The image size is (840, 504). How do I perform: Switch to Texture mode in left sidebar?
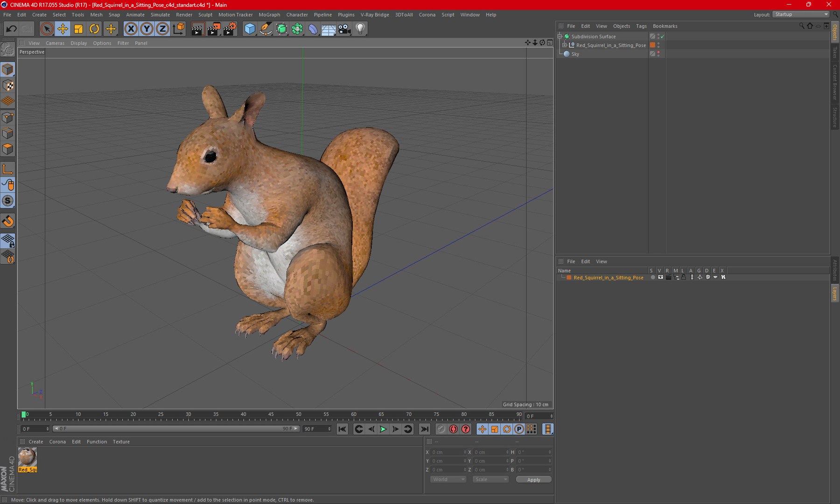point(8,85)
